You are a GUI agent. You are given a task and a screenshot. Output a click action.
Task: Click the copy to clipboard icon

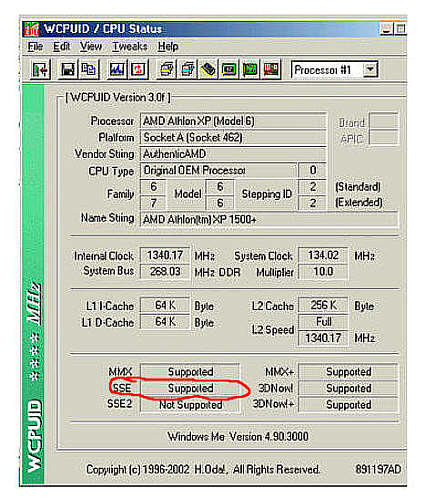[x=88, y=69]
